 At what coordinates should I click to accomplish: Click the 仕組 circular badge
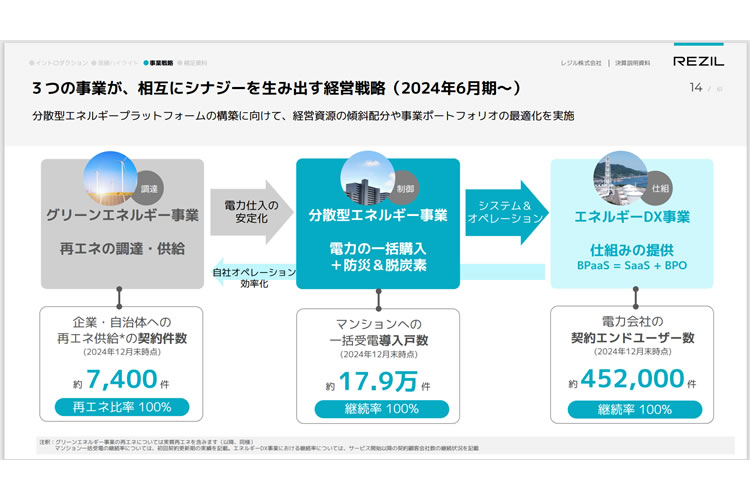pyautogui.click(x=659, y=187)
